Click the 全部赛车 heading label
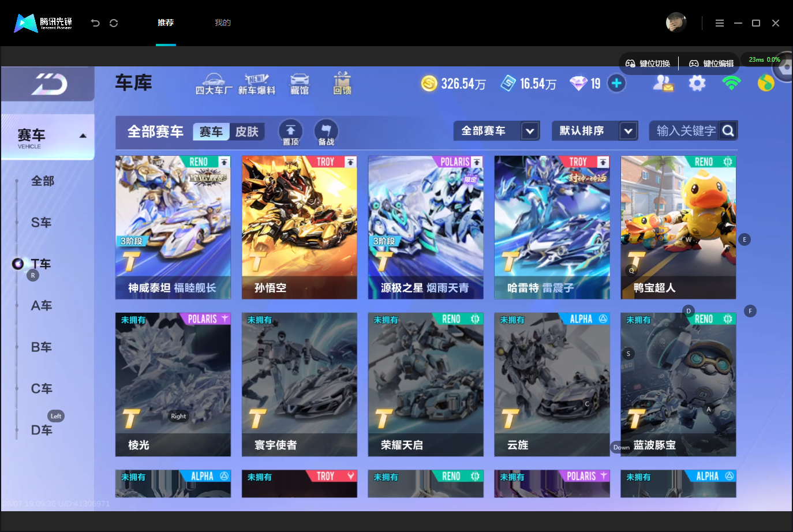Screen dimensions: 793x532 [x=155, y=132]
